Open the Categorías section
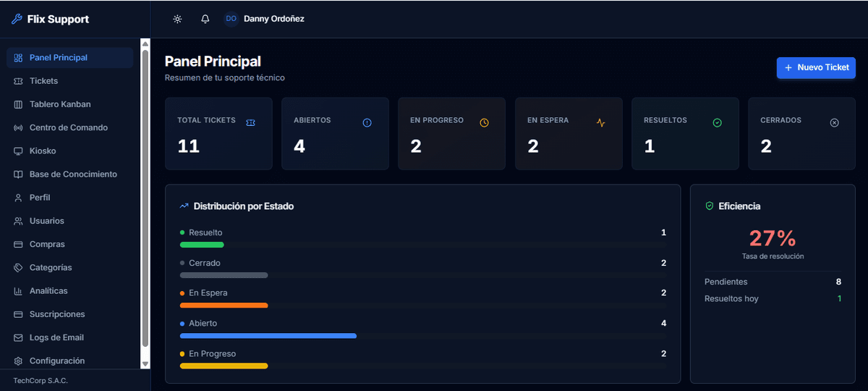The height and width of the screenshot is (391, 868). (70, 268)
